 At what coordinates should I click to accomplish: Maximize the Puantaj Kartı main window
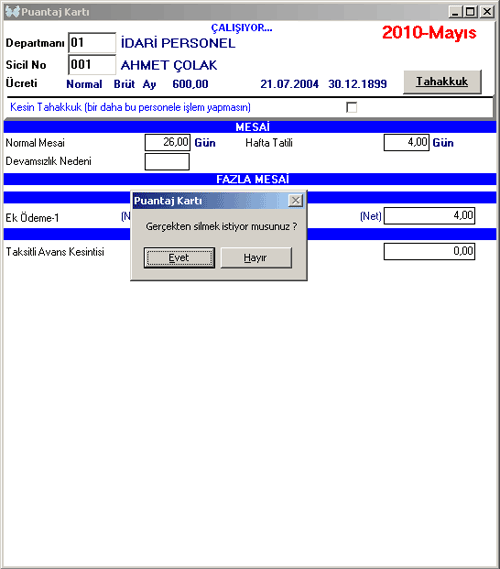tap(470, 12)
